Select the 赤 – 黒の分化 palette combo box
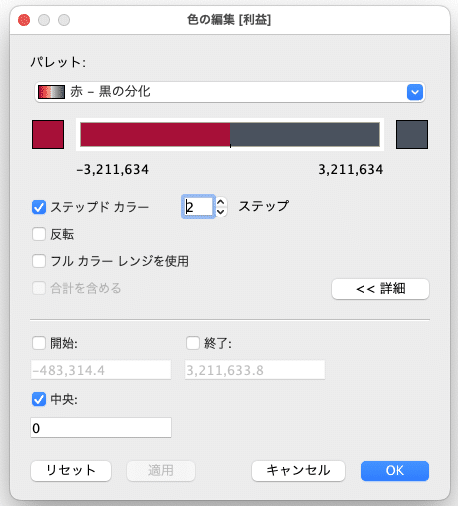 230,92
